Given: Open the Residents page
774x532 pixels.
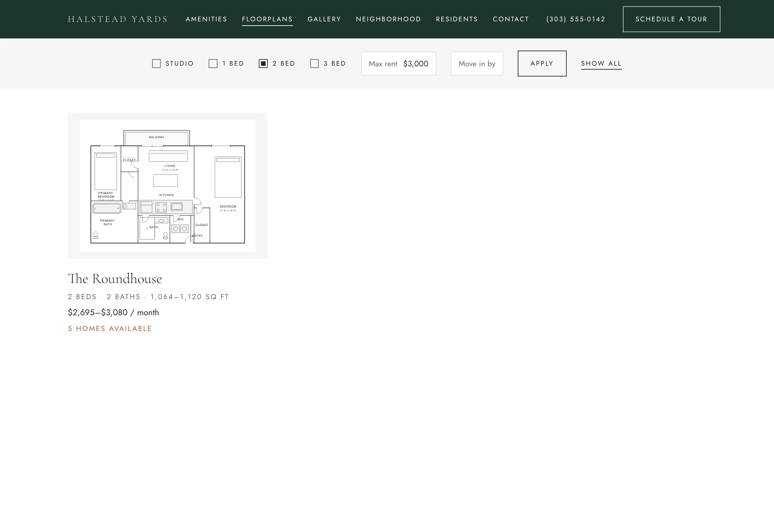Looking at the screenshot, I should pos(457,19).
